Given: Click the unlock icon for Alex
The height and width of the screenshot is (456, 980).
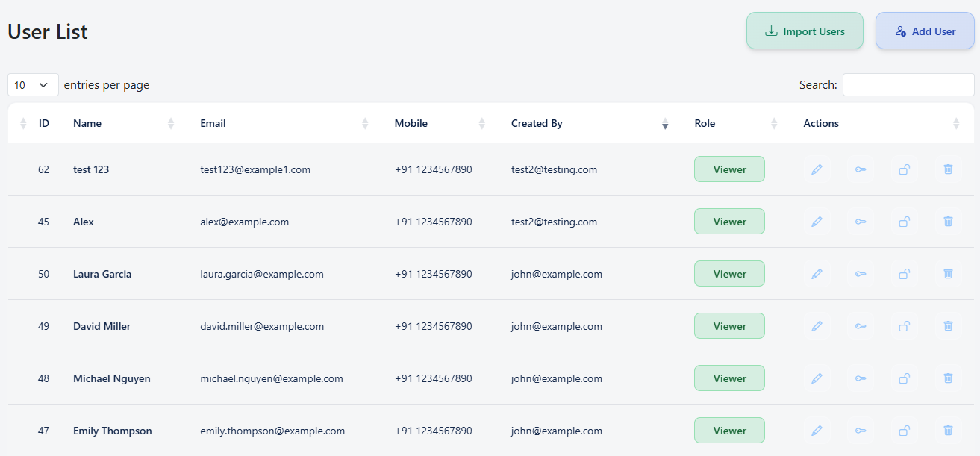Looking at the screenshot, I should click(x=904, y=222).
